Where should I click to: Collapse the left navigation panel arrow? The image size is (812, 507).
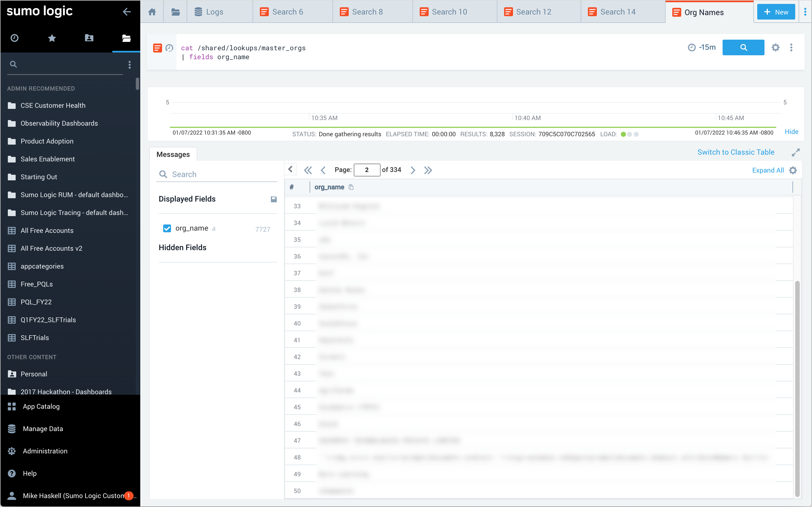127,12
